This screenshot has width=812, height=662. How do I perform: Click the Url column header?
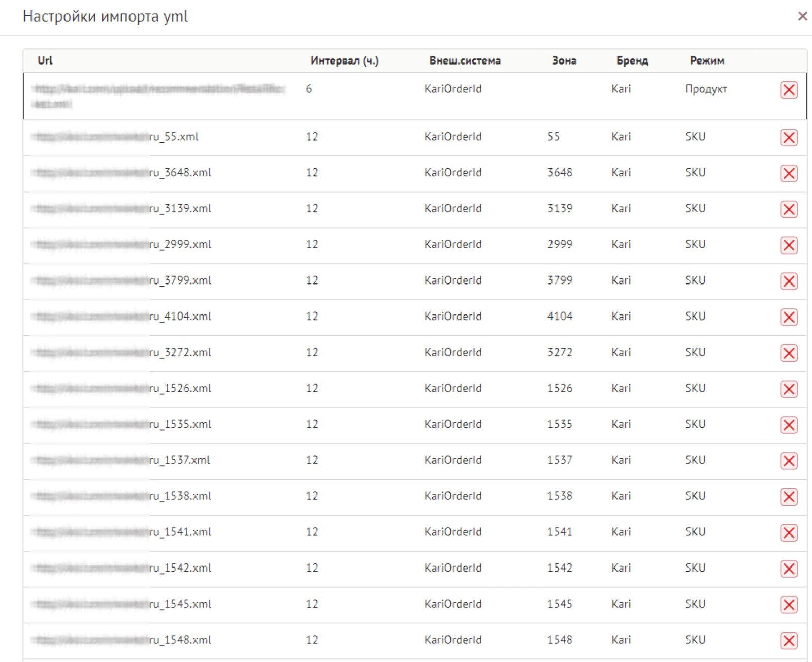tap(45, 60)
